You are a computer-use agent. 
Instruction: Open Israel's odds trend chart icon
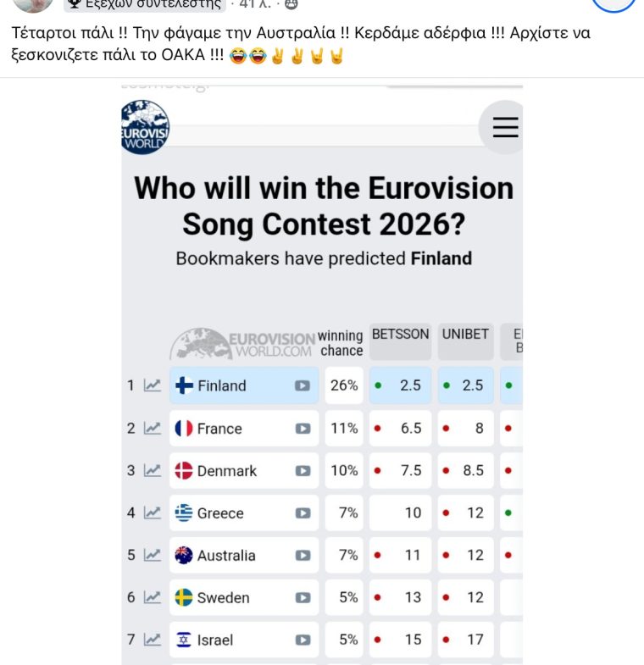point(153,640)
